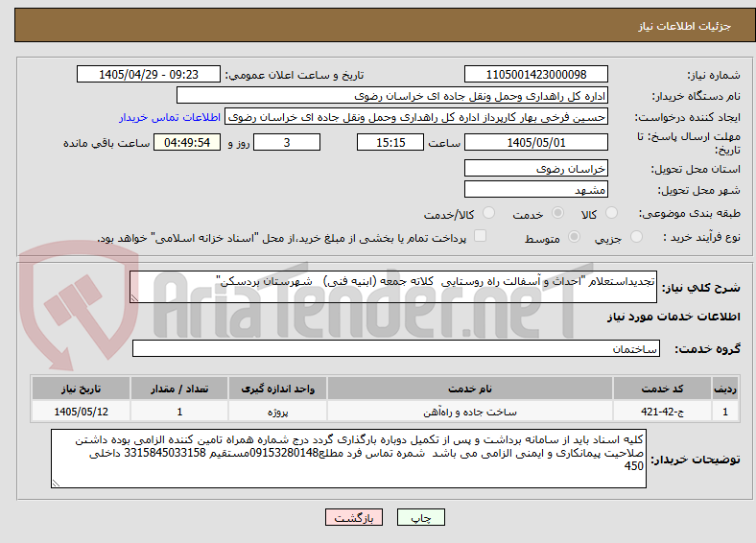Click the جزئیات اطلاعات نیاز page header

[x=685, y=26]
